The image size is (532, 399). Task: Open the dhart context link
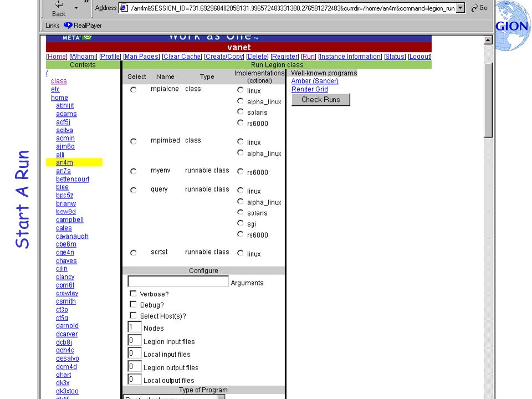[x=63, y=375]
